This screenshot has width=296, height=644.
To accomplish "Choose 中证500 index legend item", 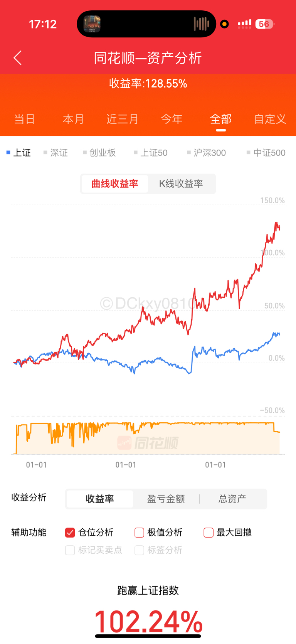I will [266, 153].
